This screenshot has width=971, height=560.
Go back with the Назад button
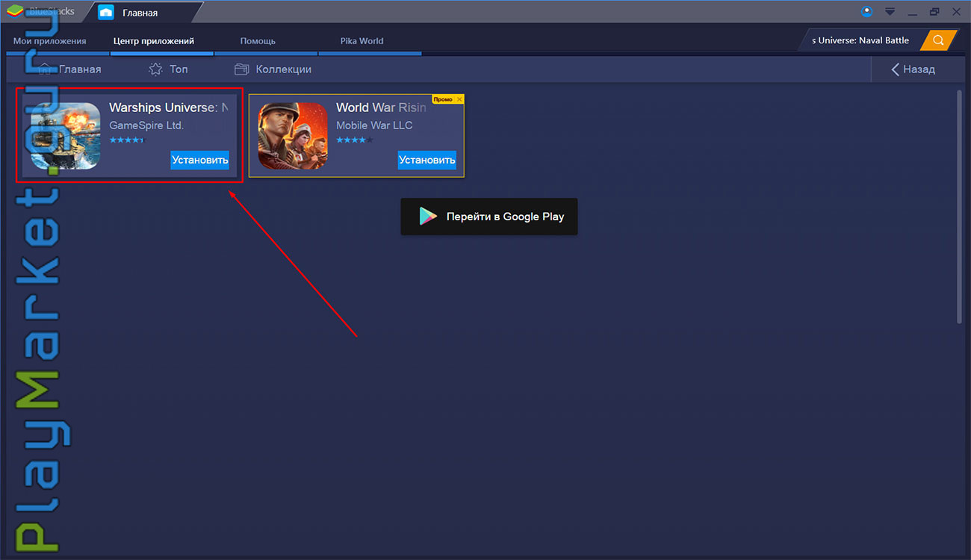[x=913, y=69]
